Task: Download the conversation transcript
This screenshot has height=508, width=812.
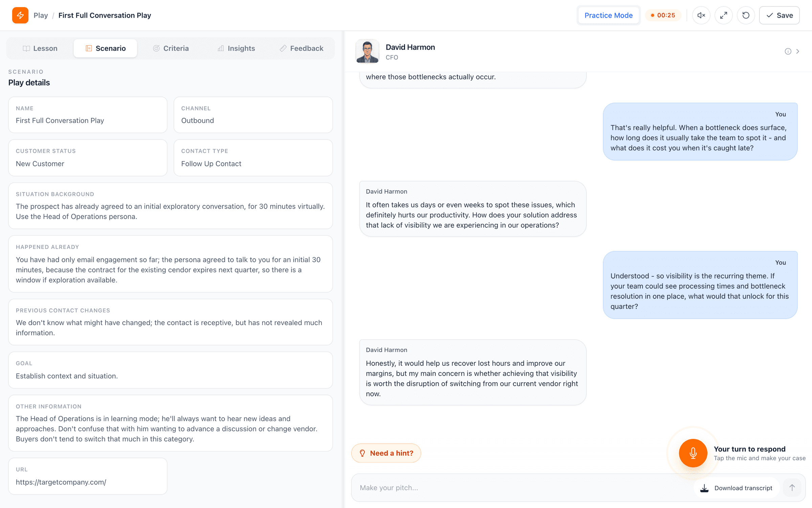Action: coord(737,488)
